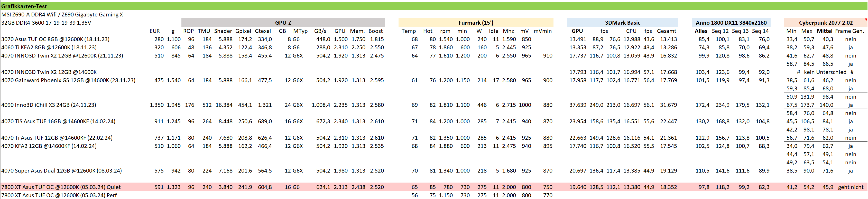The height and width of the screenshot is (199, 868).
Task: Select the 4070 TiS Asus TUF 16GB label
Action: 58,121
